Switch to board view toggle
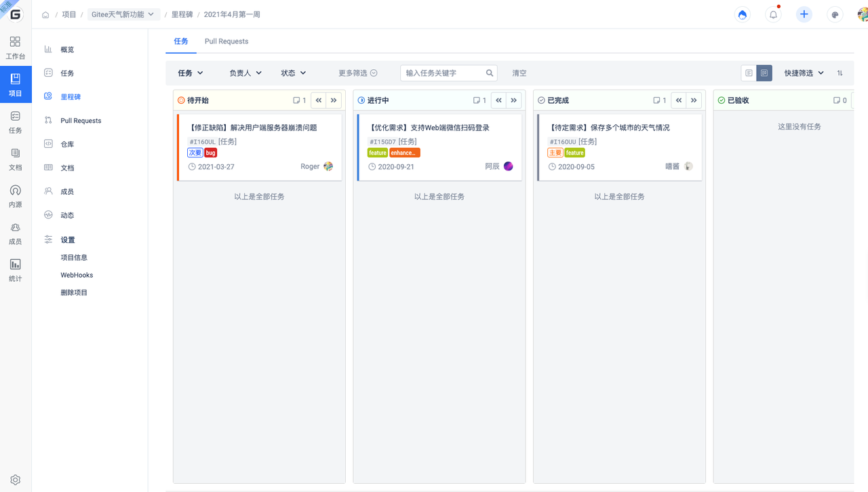 (x=764, y=73)
